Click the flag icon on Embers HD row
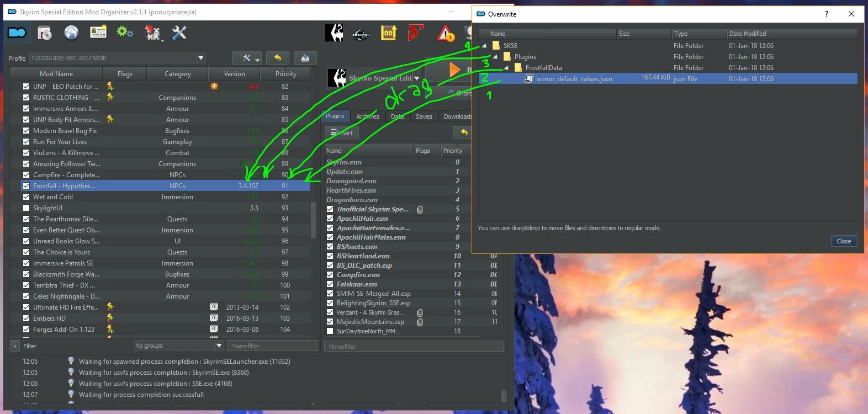The width and height of the screenshot is (868, 414). pos(110,318)
